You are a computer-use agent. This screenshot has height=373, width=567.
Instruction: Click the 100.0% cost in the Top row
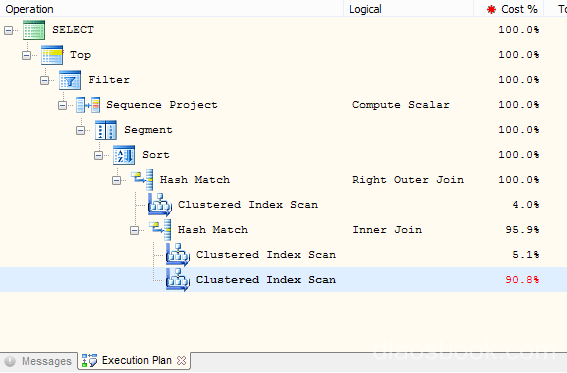pos(519,55)
